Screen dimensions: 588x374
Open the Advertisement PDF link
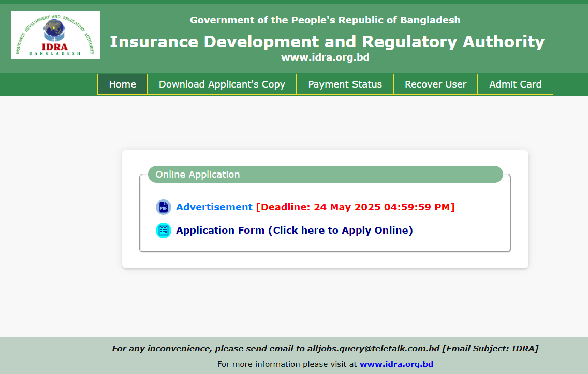click(x=214, y=207)
